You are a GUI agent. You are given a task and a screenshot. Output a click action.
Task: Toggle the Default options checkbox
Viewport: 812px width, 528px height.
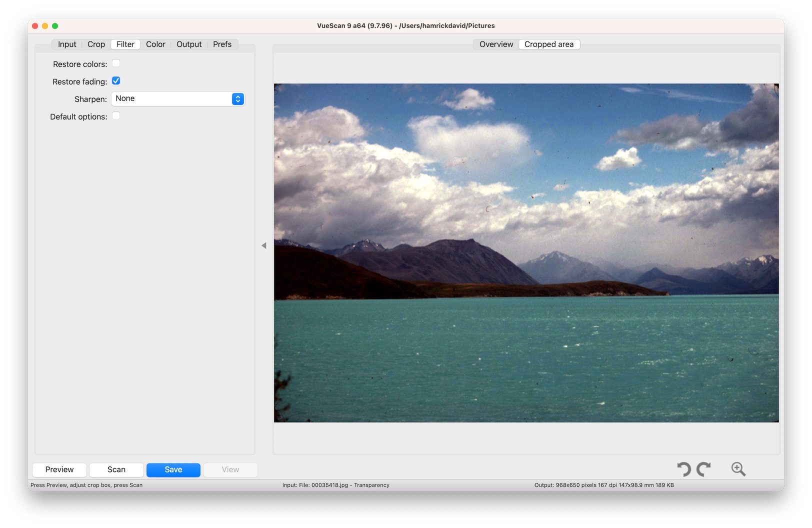click(x=116, y=116)
